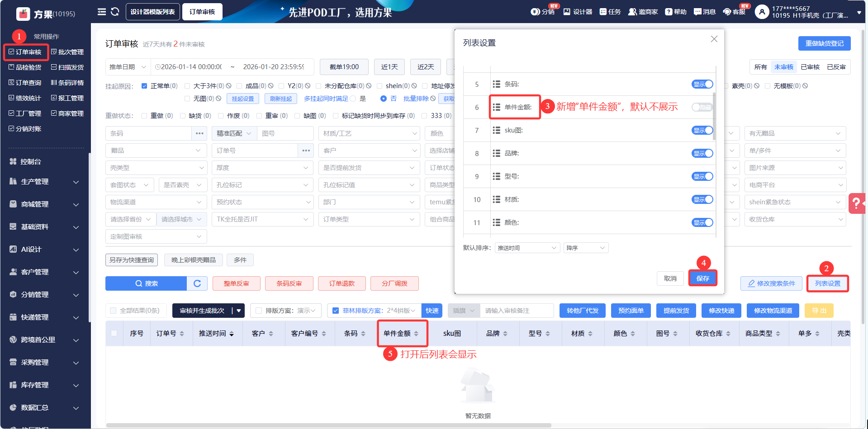Expand 基础资料 sidebar menu
Image resolution: width=868 pixels, height=429 pixels.
(x=44, y=227)
